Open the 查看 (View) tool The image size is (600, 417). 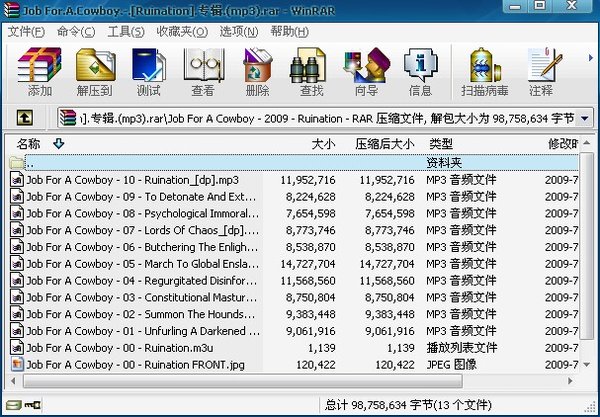coord(203,72)
